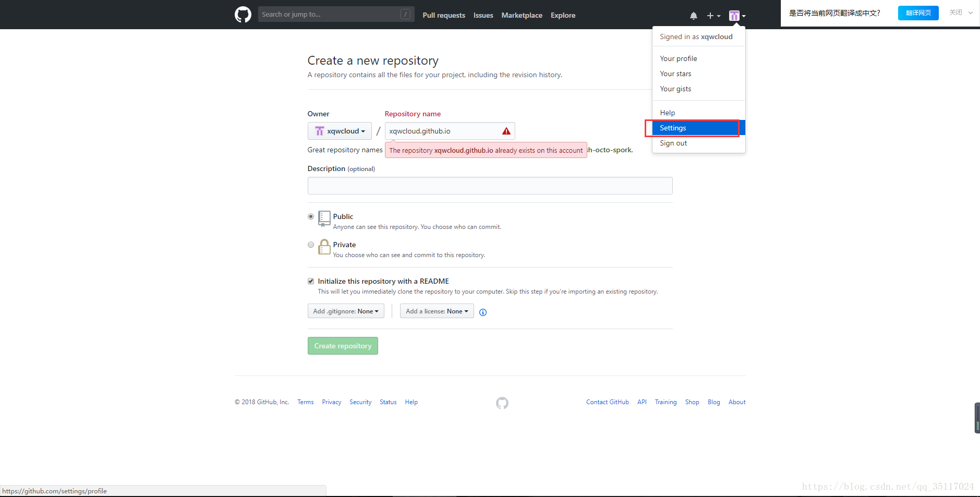This screenshot has height=497, width=980.
Task: Click the vertical scrollbar handle at right edge
Action: point(977,418)
